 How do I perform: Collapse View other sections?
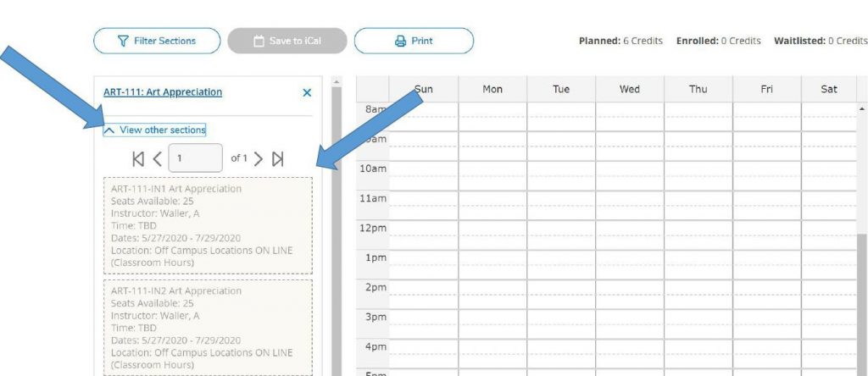pyautogui.click(x=155, y=130)
